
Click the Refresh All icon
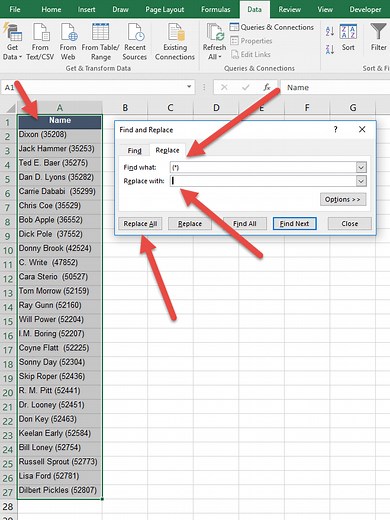coord(214,32)
